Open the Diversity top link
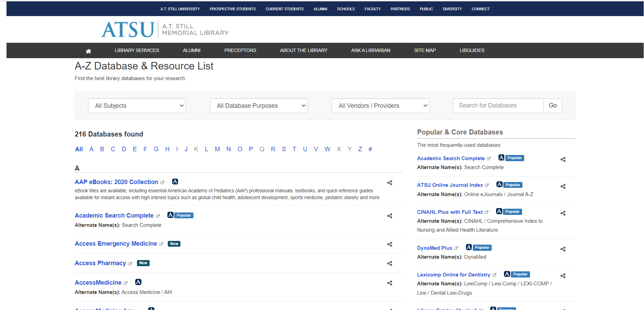644x310 pixels. pos(452,9)
